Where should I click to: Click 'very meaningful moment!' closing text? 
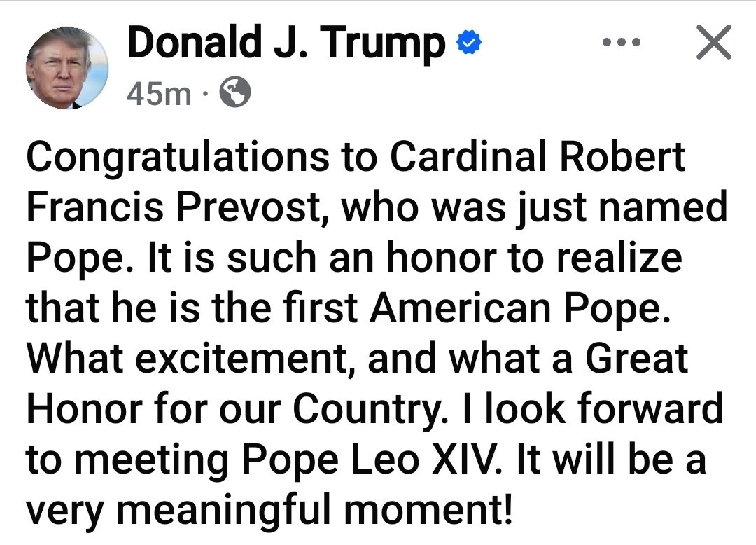pos(269,510)
